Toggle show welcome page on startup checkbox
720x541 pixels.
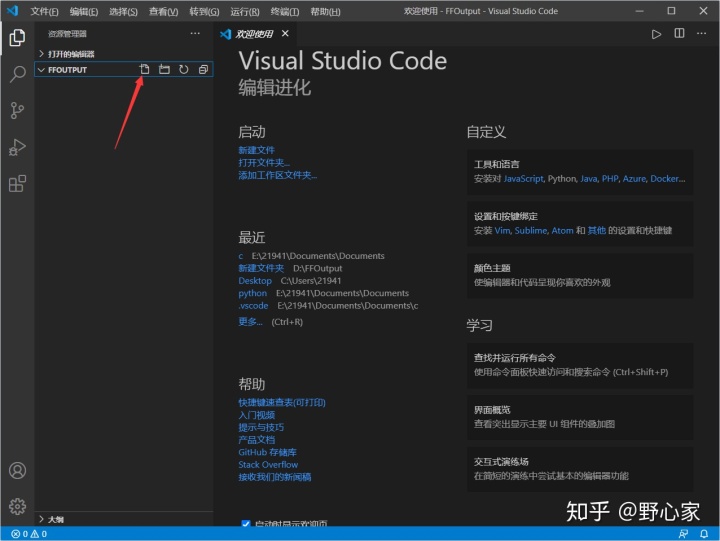[246, 523]
